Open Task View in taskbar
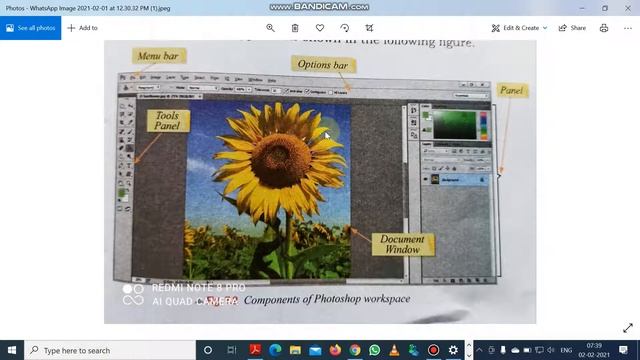This screenshot has height=360, width=640. pos(232,350)
